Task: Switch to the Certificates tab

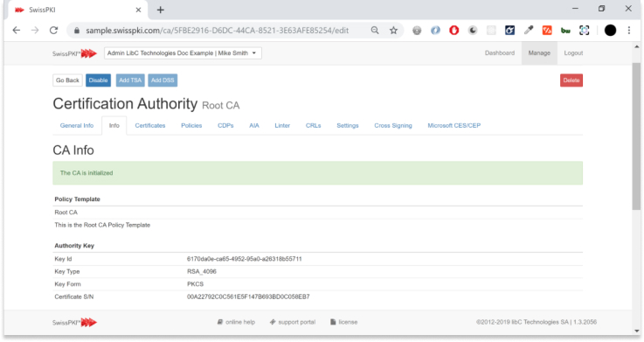Action: pos(150,125)
